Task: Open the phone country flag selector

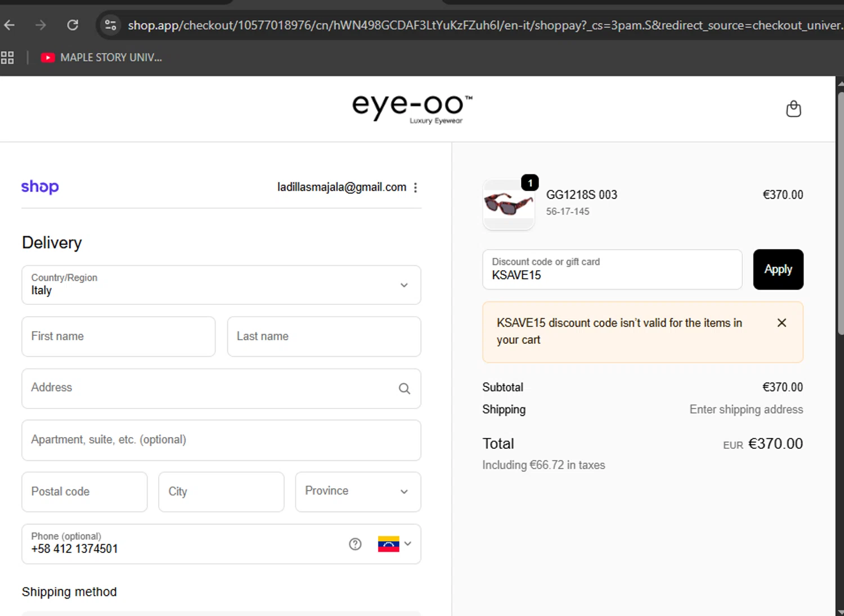Action: (394, 544)
